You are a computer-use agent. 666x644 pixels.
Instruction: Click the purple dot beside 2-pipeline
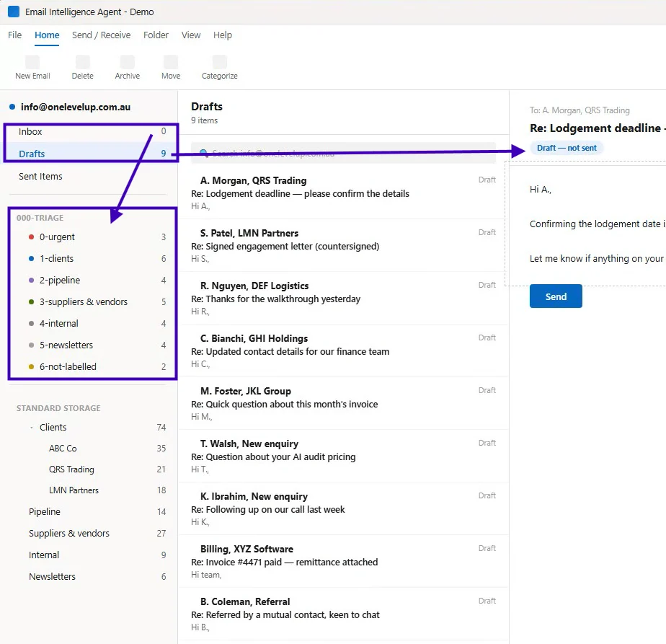pos(31,280)
